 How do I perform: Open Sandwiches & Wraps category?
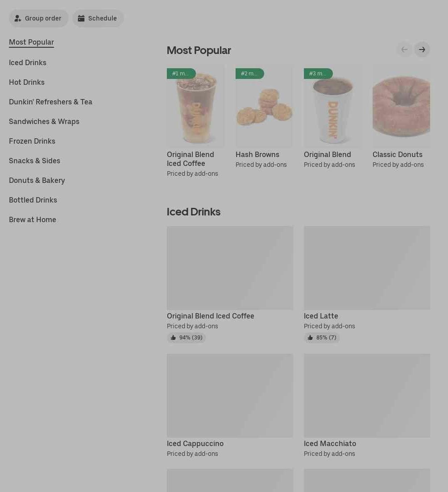[x=44, y=121]
